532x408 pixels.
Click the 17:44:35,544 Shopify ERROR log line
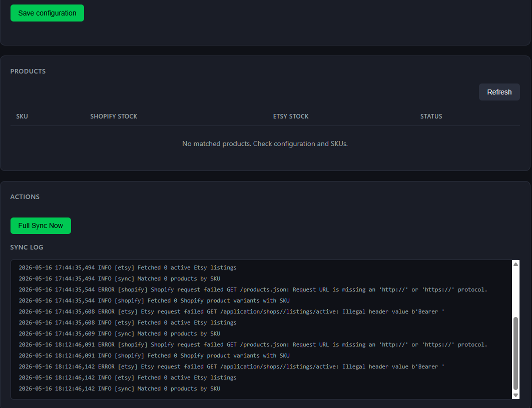tap(253, 289)
